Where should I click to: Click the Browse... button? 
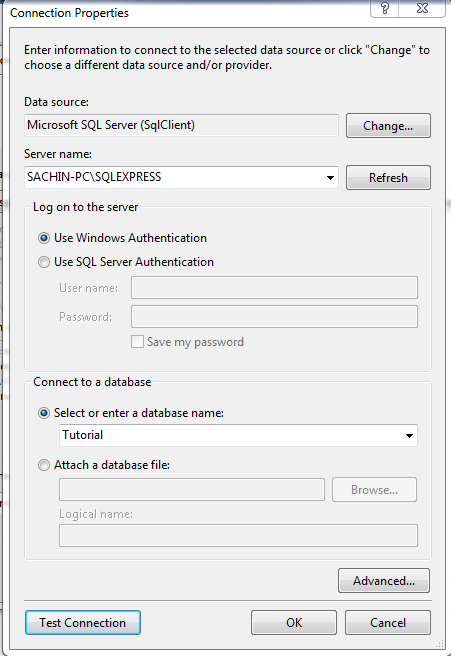click(374, 489)
